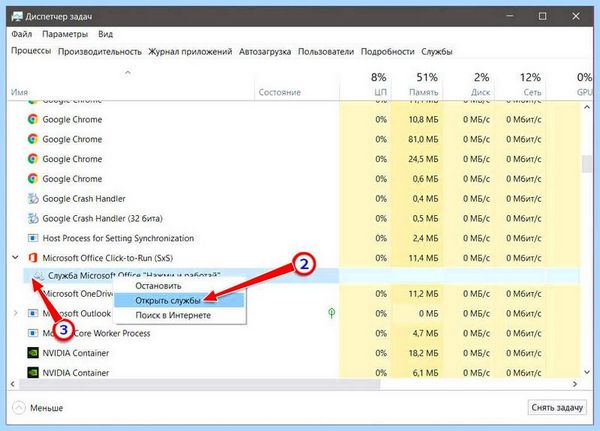
Task: Click the horizontal scrollbar right arrow
Action: (x=575, y=384)
